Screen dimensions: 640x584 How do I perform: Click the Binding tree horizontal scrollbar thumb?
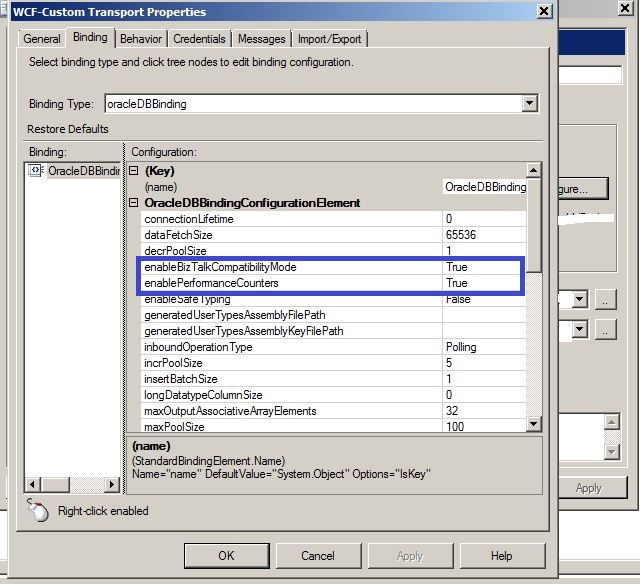point(55,484)
